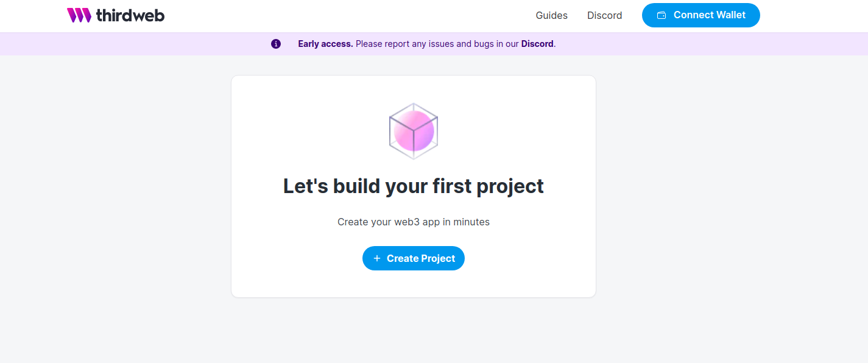Viewport: 868px width, 363px height.
Task: Click the bold "Early access." banner label
Action: [x=325, y=44]
